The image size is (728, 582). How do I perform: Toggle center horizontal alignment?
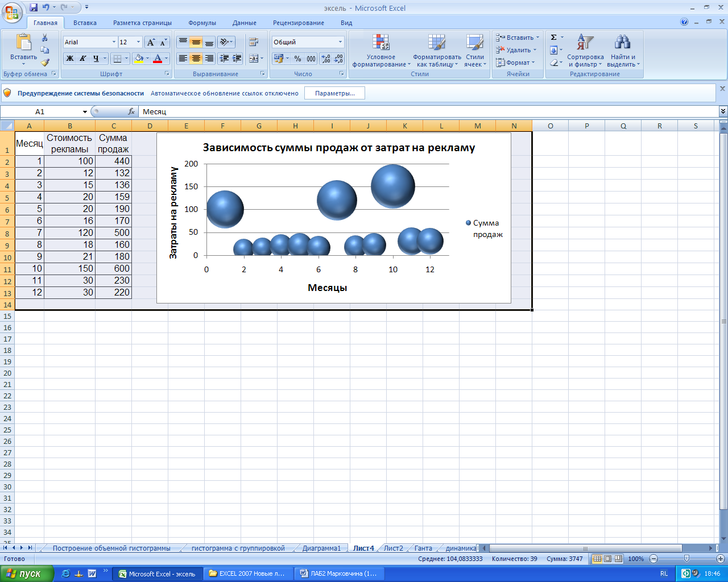click(x=196, y=58)
